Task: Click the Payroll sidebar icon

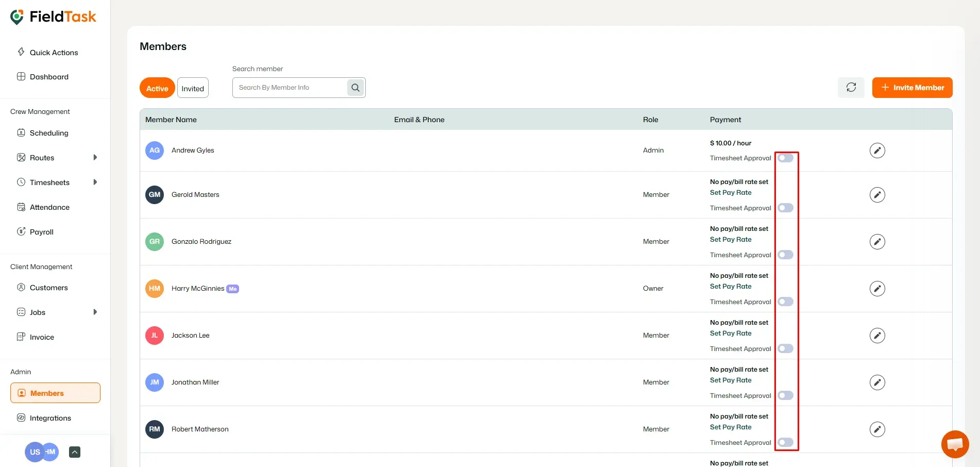Action: [21, 231]
